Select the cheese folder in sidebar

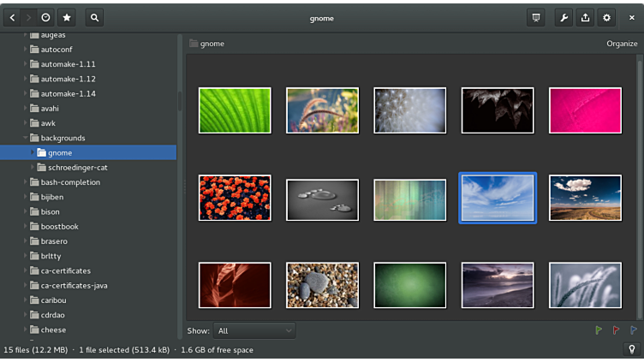point(53,329)
